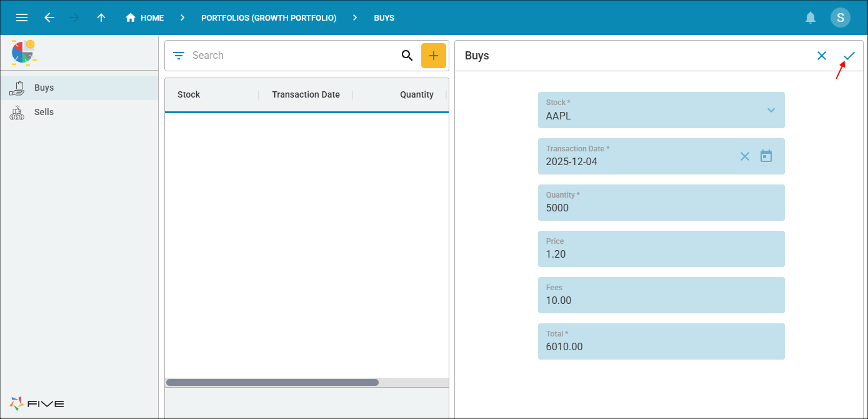
Task: Click the horizontal scrollbar under the table
Action: [x=272, y=382]
